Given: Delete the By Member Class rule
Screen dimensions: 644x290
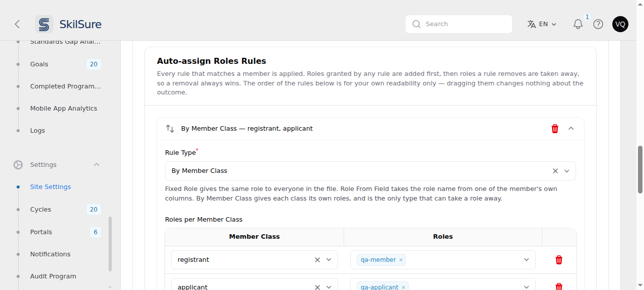Looking at the screenshot, I should pyautogui.click(x=555, y=129).
